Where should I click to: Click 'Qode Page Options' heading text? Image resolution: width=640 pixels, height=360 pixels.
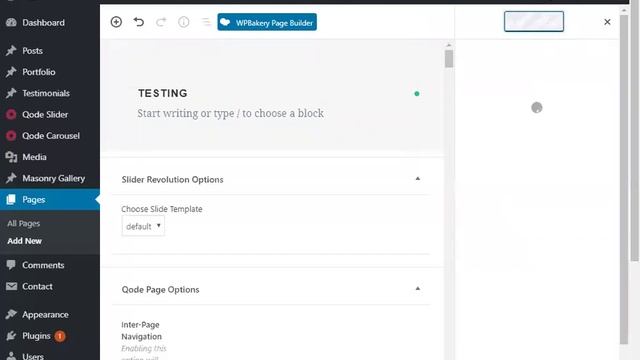[x=160, y=289]
